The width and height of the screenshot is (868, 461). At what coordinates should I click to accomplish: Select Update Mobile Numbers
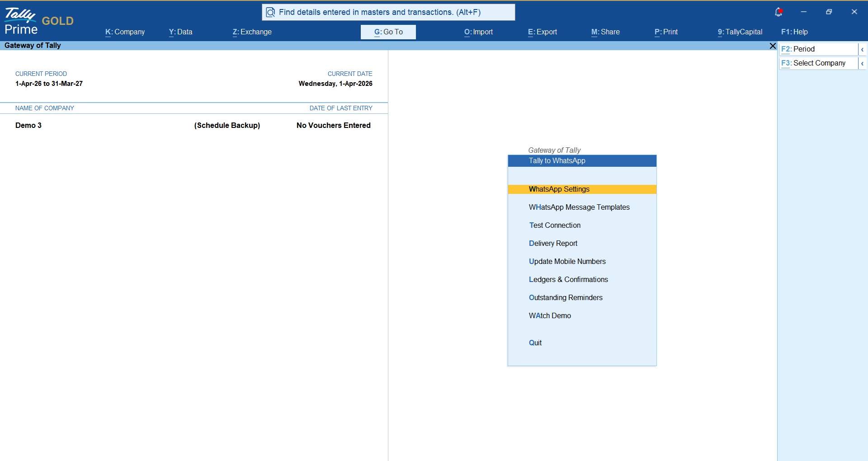567,262
